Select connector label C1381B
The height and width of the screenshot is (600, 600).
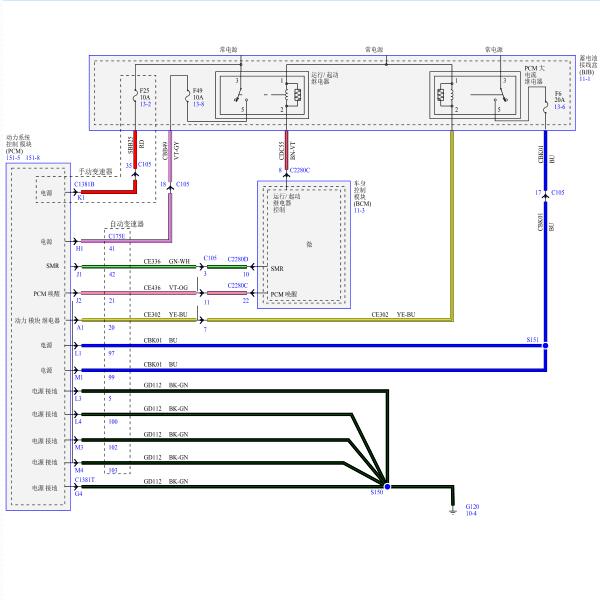point(84,184)
